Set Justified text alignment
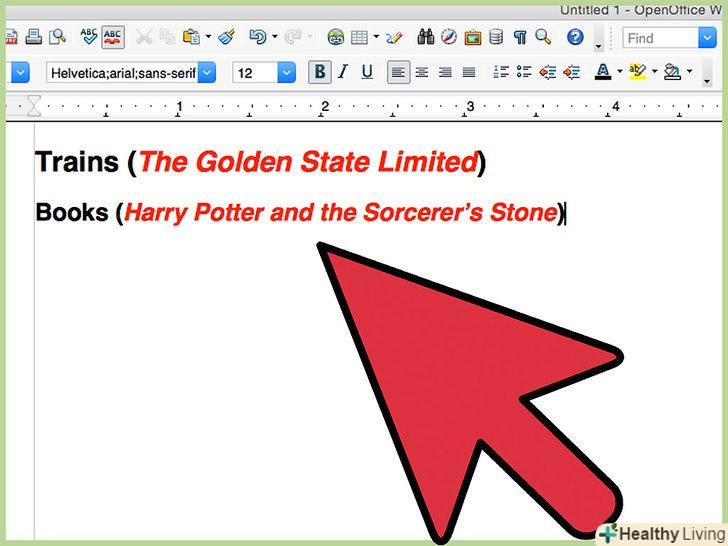 coord(469,72)
